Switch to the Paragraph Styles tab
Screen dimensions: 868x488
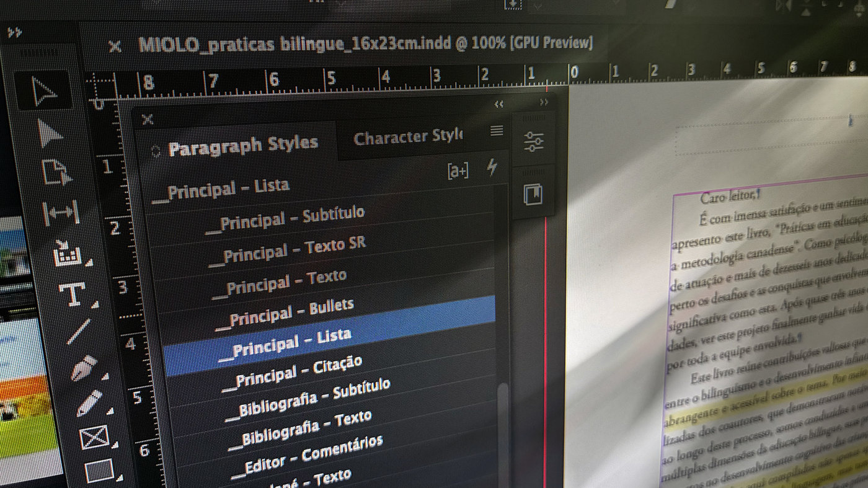[x=243, y=145]
